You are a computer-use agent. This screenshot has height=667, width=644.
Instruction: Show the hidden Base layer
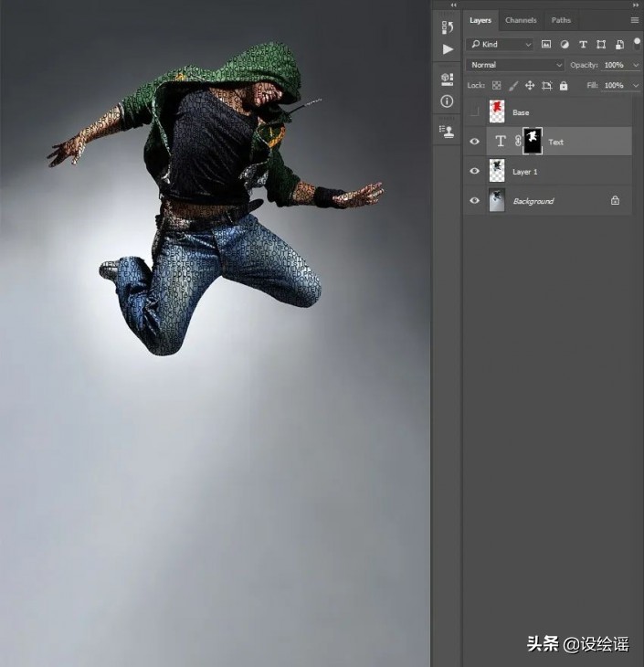point(474,112)
